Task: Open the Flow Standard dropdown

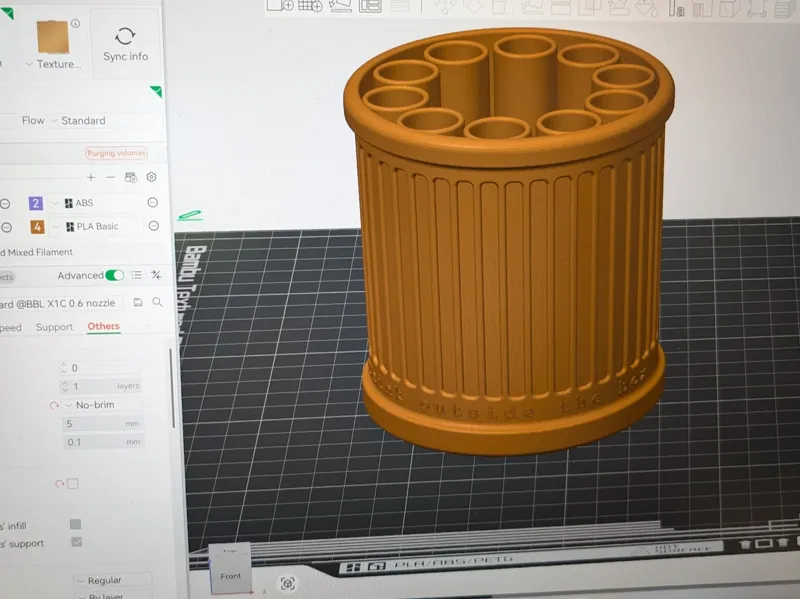Action: tap(78, 120)
